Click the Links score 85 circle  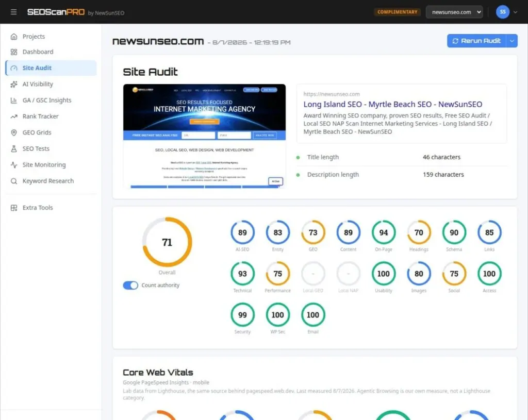489,232
